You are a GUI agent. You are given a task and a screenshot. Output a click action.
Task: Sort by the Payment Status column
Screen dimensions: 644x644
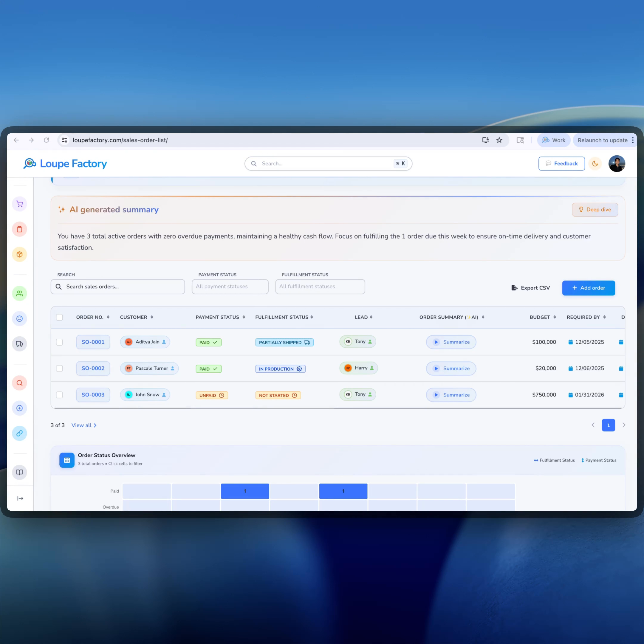[x=220, y=317]
